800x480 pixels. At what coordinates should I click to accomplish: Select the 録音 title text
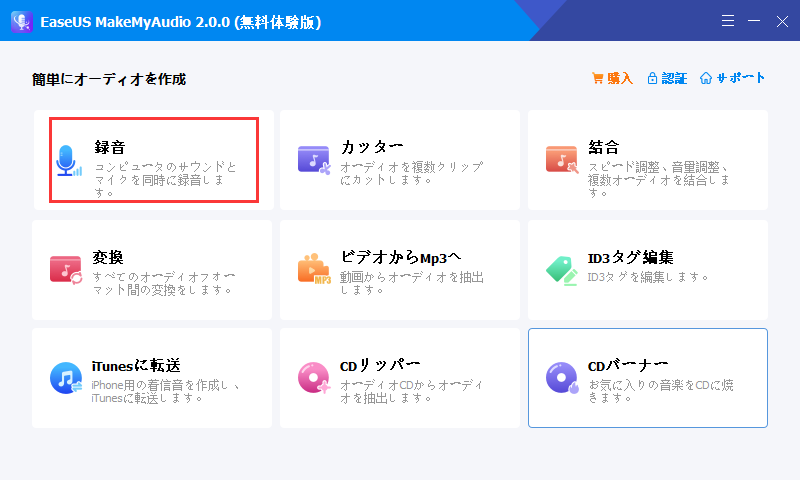click(110, 147)
